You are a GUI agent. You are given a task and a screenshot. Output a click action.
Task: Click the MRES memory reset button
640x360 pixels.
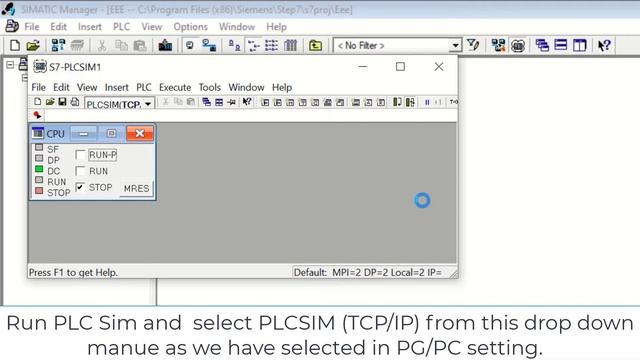[x=136, y=189]
